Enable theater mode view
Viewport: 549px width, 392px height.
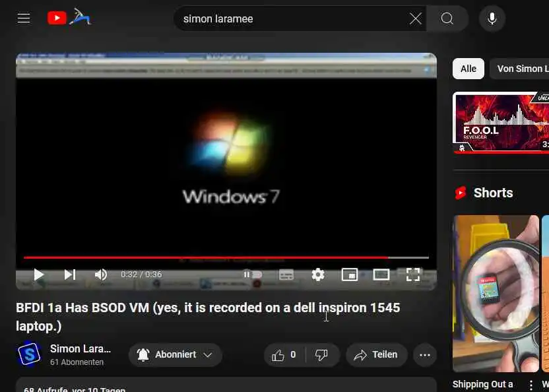pyautogui.click(x=381, y=275)
